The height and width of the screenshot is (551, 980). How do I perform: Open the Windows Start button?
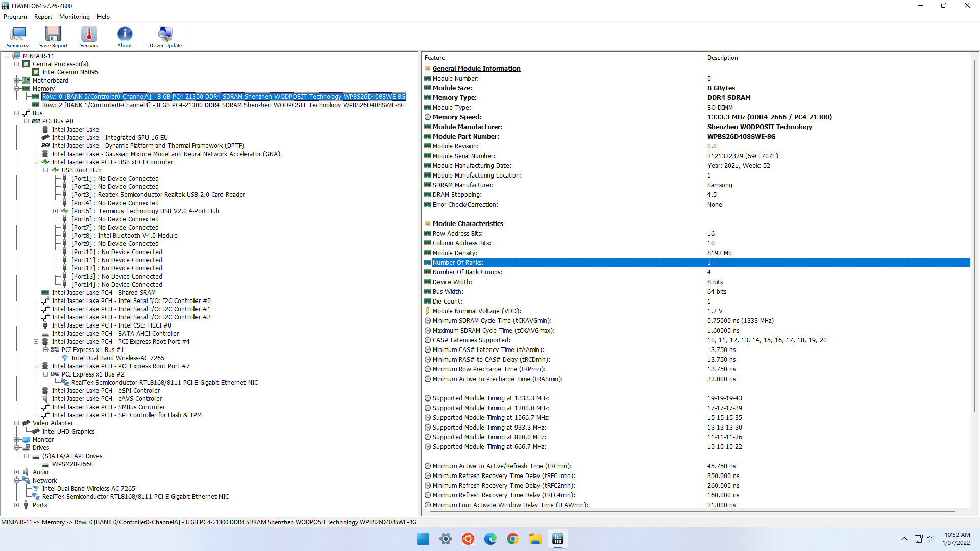[423, 539]
